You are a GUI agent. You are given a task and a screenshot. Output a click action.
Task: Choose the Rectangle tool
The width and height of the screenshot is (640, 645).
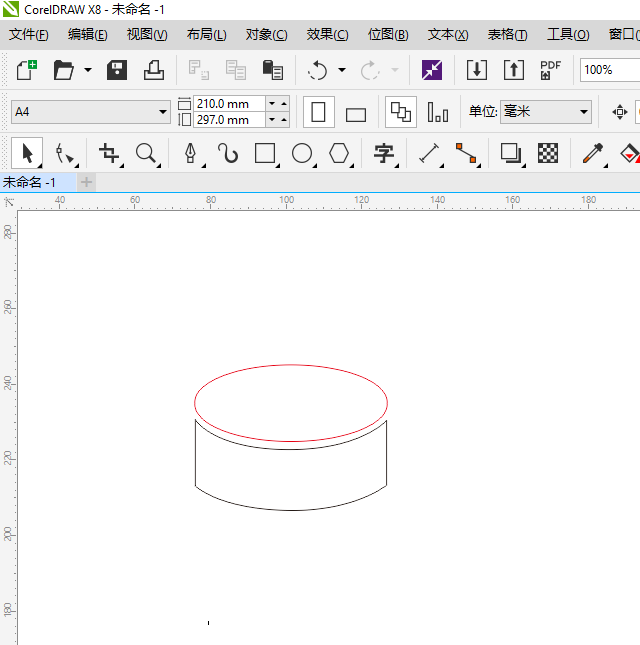(265, 153)
